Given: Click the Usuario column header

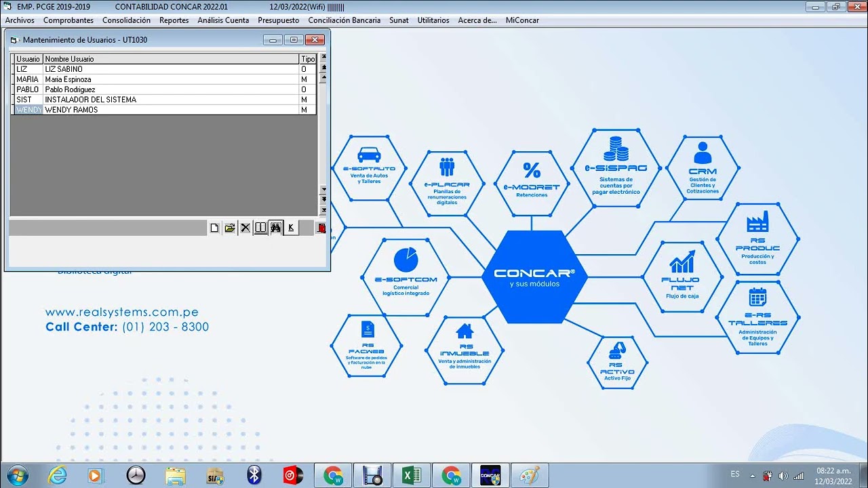Looking at the screenshot, I should pos(28,59).
